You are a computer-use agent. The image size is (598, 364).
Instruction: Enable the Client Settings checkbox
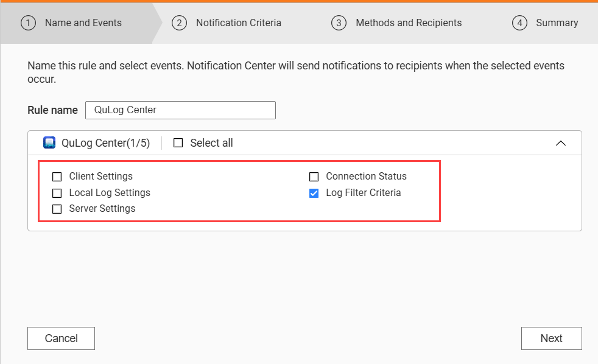(57, 177)
